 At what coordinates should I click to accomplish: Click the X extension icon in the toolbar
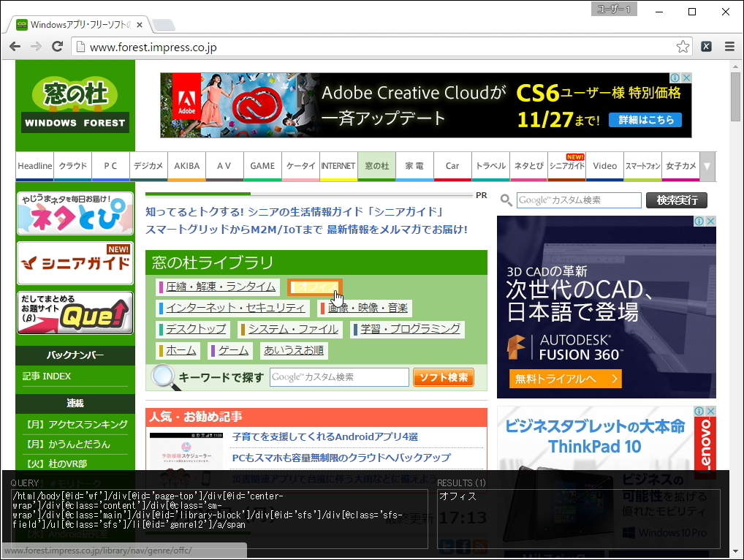click(706, 46)
